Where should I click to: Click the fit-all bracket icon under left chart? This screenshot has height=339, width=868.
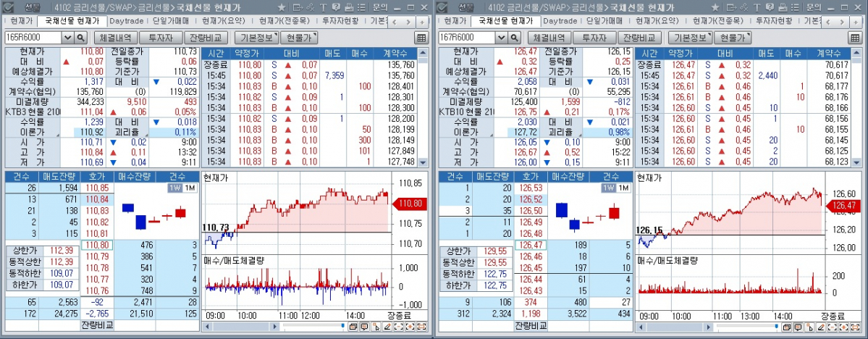coord(422,327)
